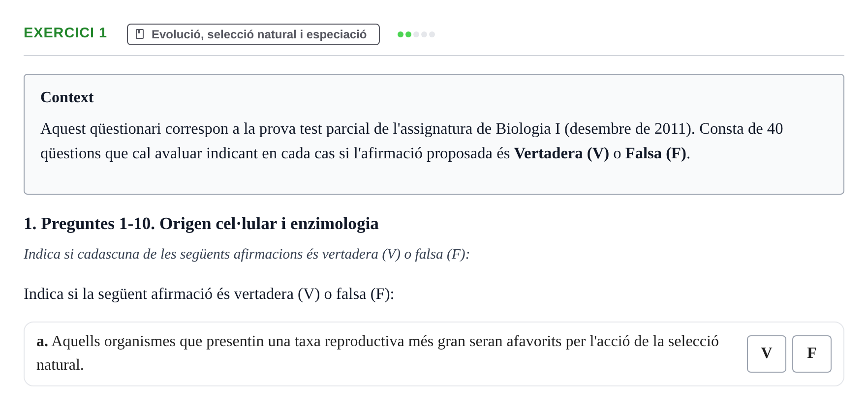Click the heading Preguntes 1-10. Origen cel·lular i enzimologia
Viewport: 868px width, 411px height.
201,224
